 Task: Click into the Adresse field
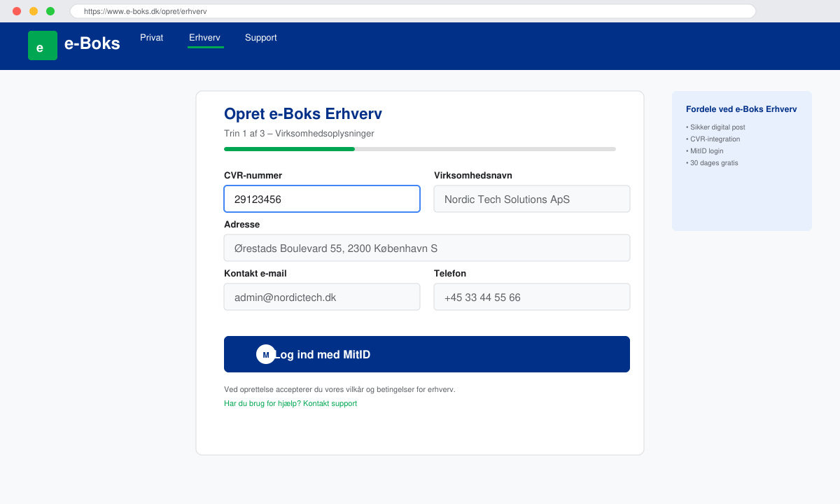pyautogui.click(x=427, y=248)
